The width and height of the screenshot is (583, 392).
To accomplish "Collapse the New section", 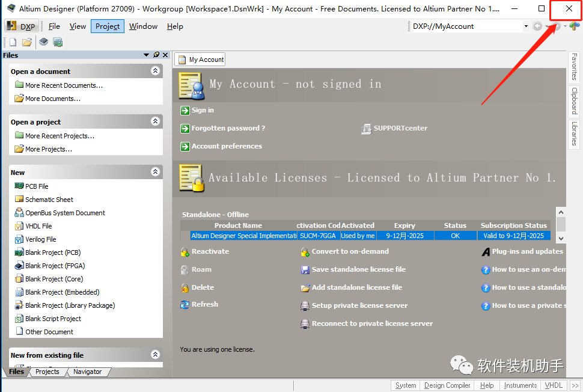I will point(156,172).
